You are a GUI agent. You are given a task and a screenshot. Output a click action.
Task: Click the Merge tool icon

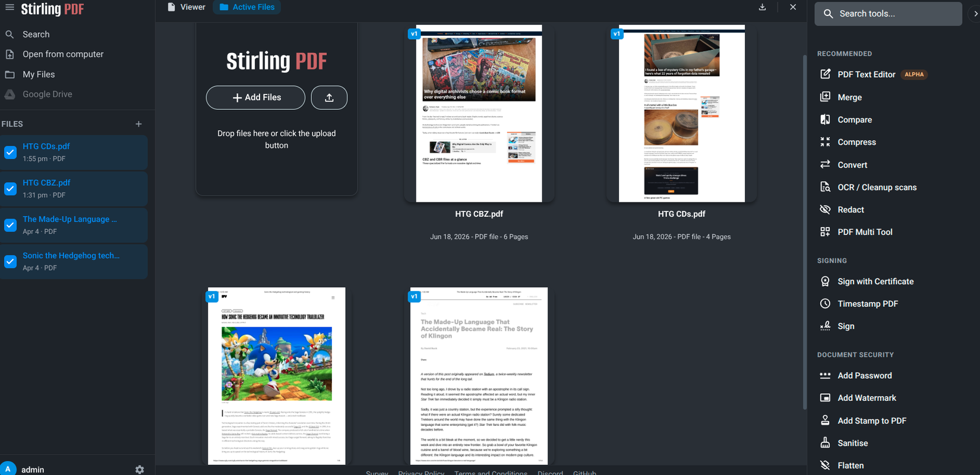click(x=825, y=97)
